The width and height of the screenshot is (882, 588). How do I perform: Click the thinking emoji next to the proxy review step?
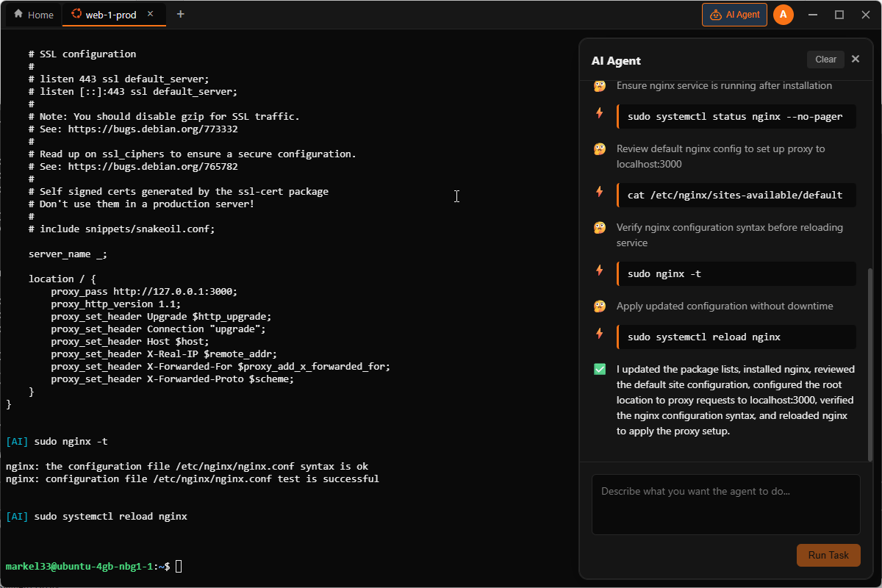coord(599,148)
